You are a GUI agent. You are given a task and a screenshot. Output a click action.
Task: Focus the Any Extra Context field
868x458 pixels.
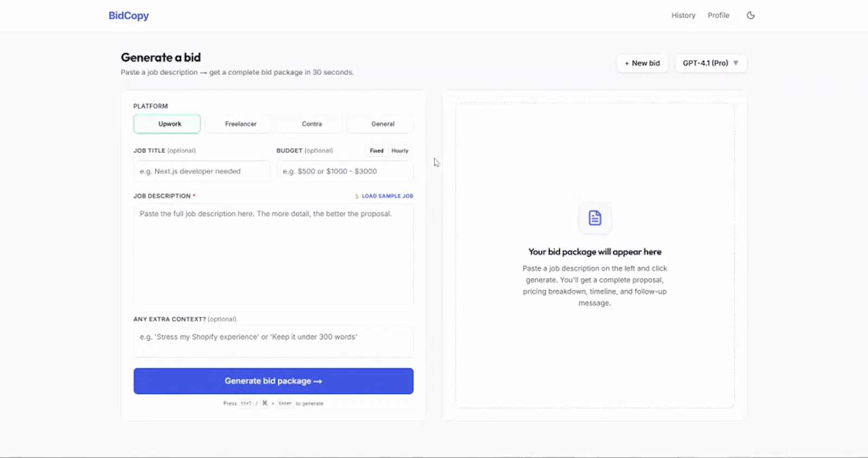(273, 341)
